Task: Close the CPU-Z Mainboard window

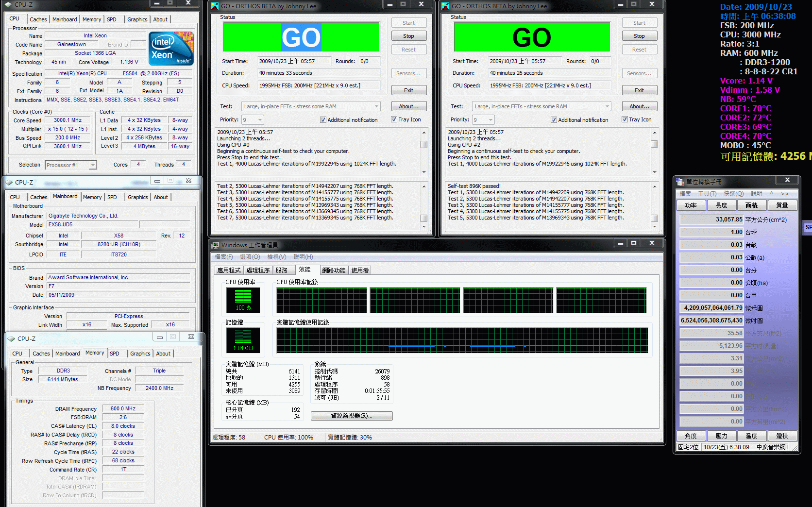Action: click(x=189, y=180)
